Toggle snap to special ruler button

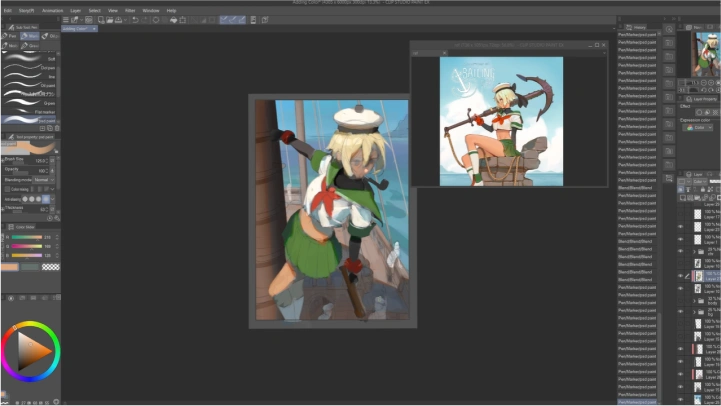[233, 20]
